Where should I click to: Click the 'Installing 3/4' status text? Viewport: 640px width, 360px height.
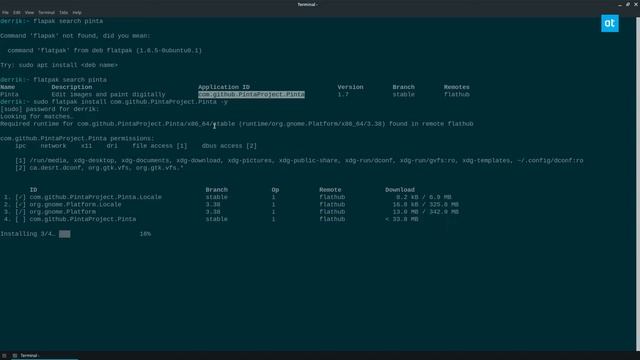click(x=28, y=234)
